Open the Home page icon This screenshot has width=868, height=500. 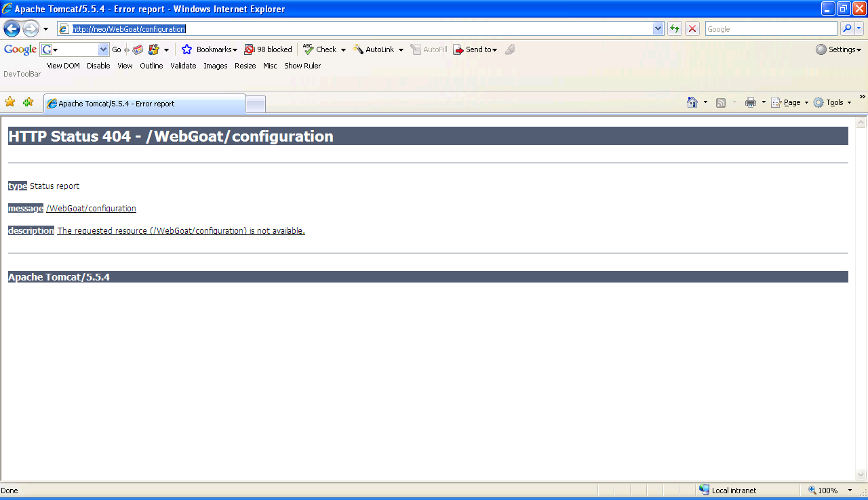click(x=692, y=102)
